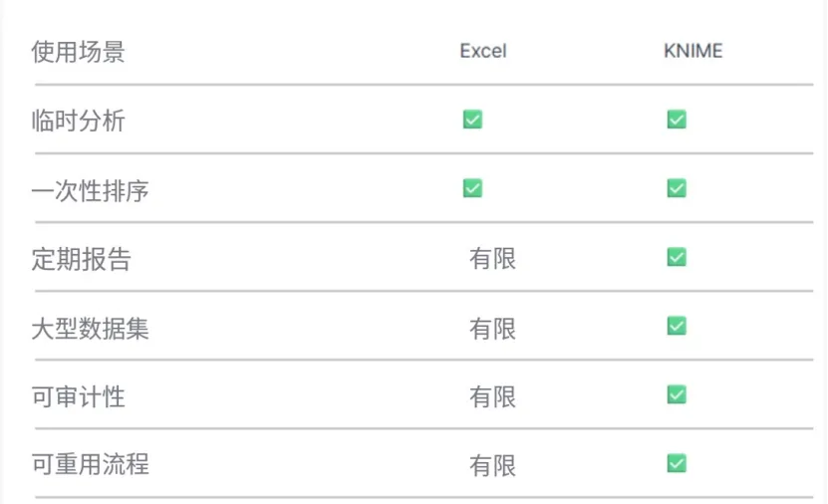The width and height of the screenshot is (828, 504).
Task: Click the KNIME checkmark for 可重用流程
Action: click(677, 463)
